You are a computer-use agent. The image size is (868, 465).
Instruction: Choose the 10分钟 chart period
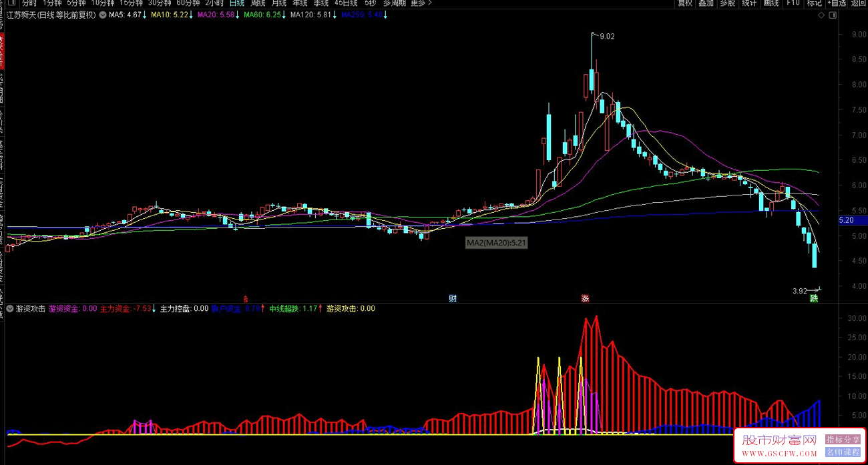point(103,3)
